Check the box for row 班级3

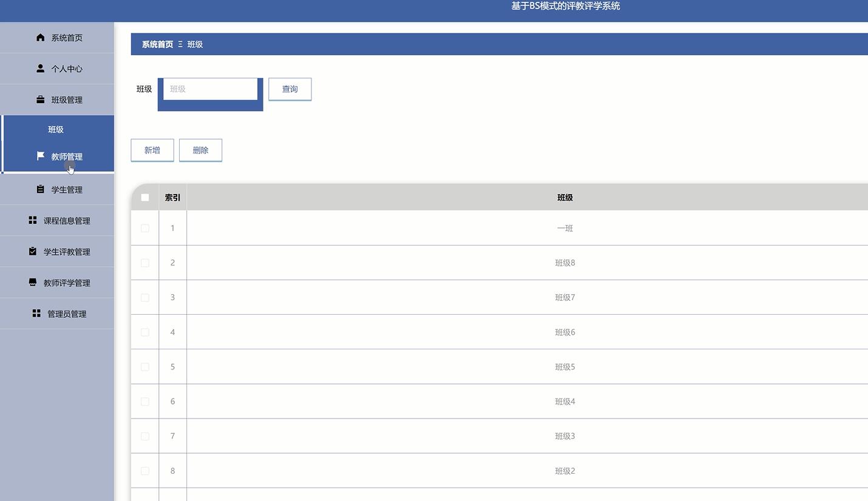tap(145, 436)
